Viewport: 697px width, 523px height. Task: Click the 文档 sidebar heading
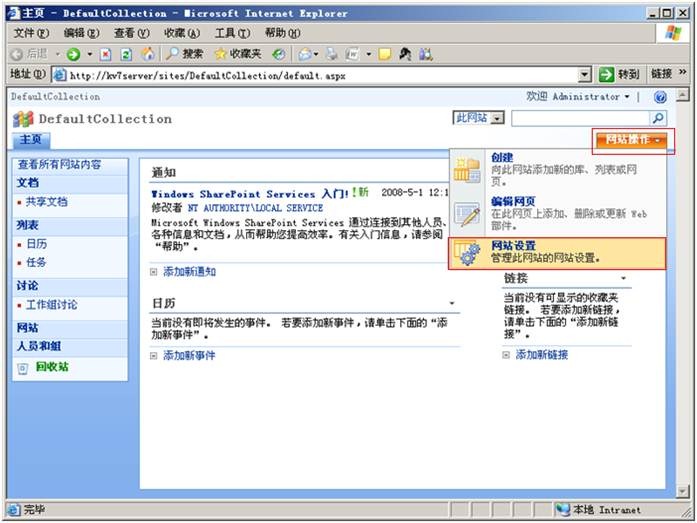[28, 183]
